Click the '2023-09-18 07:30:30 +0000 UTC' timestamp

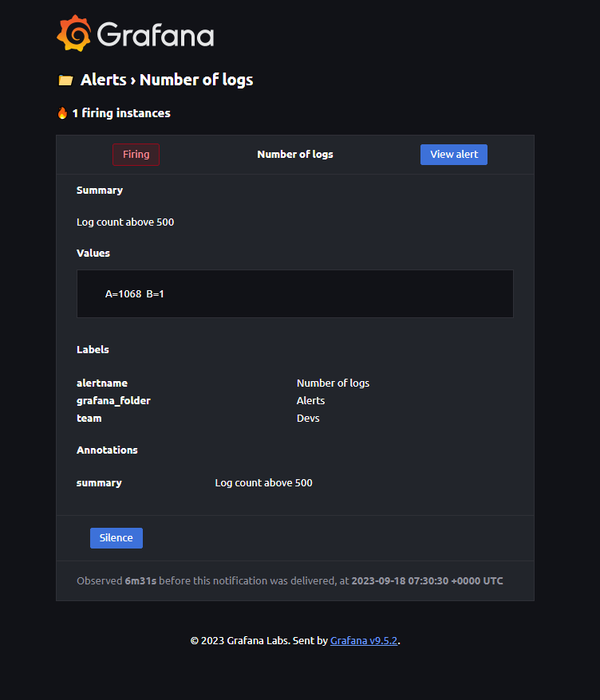427,580
